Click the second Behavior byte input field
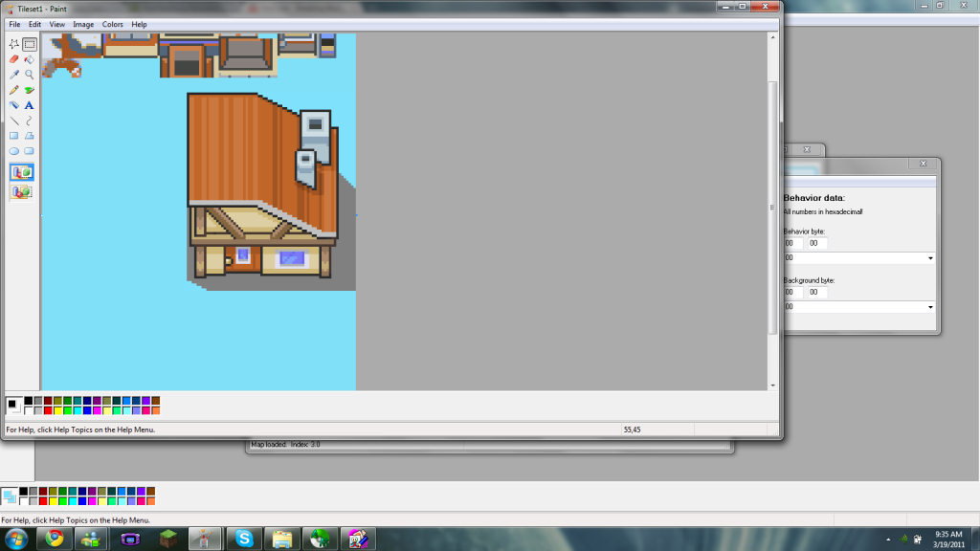 tap(816, 243)
